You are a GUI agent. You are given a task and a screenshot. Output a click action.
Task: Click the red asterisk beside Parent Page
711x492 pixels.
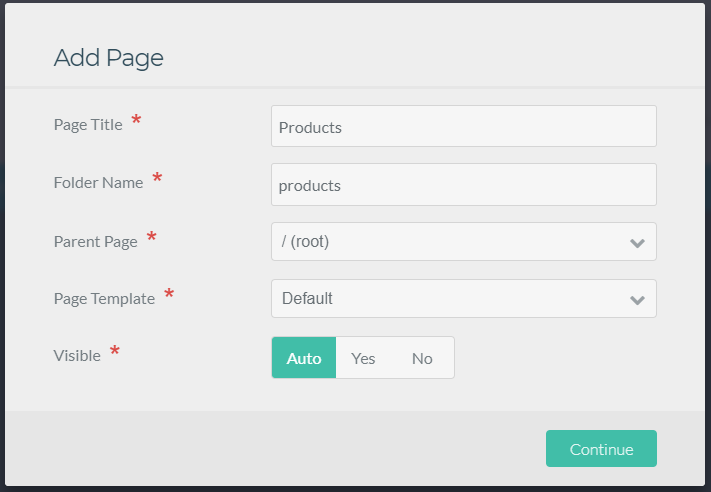coord(151,238)
